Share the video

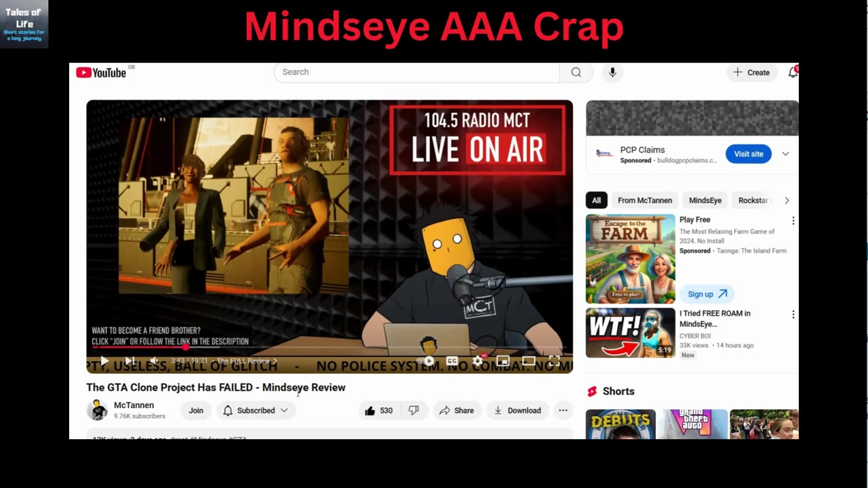click(456, 411)
